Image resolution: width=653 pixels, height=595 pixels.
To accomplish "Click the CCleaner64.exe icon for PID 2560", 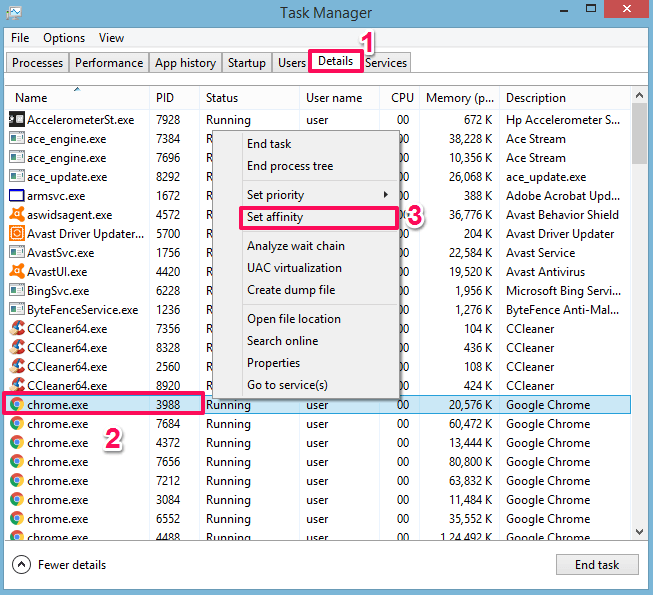I will tap(17, 366).
